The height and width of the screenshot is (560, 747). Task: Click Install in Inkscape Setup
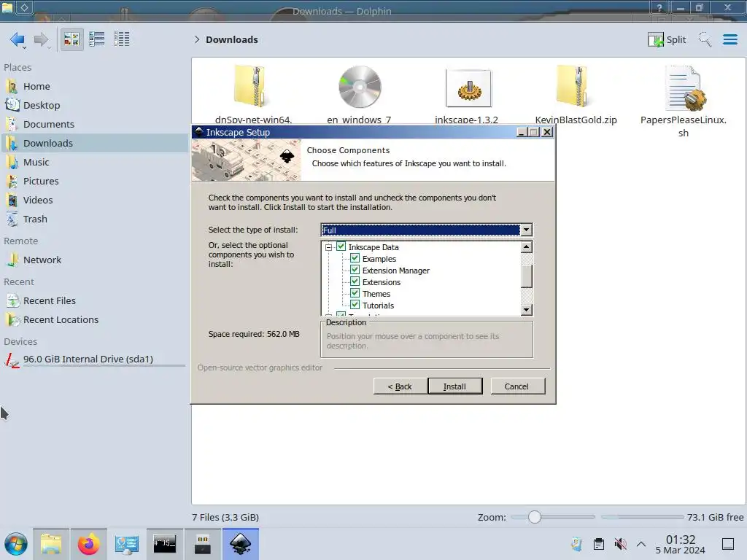[455, 386]
